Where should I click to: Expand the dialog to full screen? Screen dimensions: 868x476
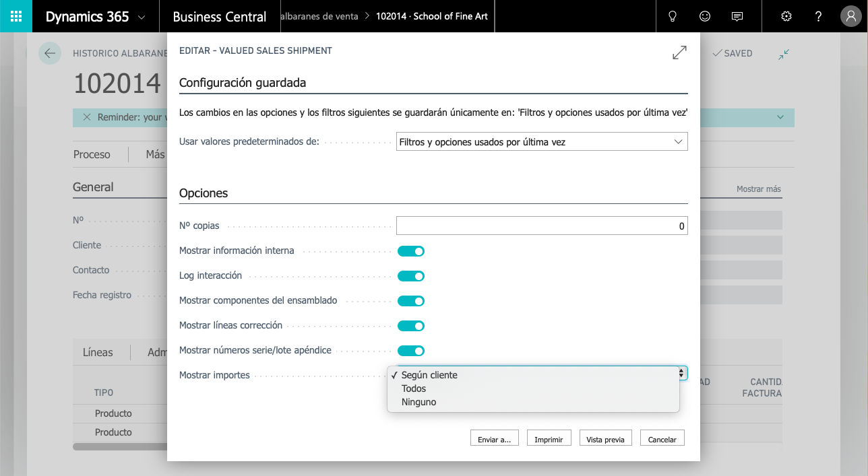[x=679, y=53]
